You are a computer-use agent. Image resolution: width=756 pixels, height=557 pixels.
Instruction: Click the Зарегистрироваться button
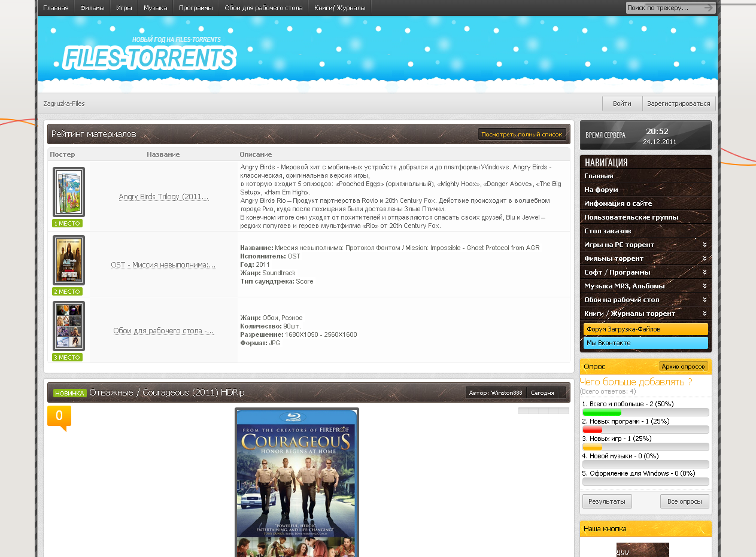679,104
